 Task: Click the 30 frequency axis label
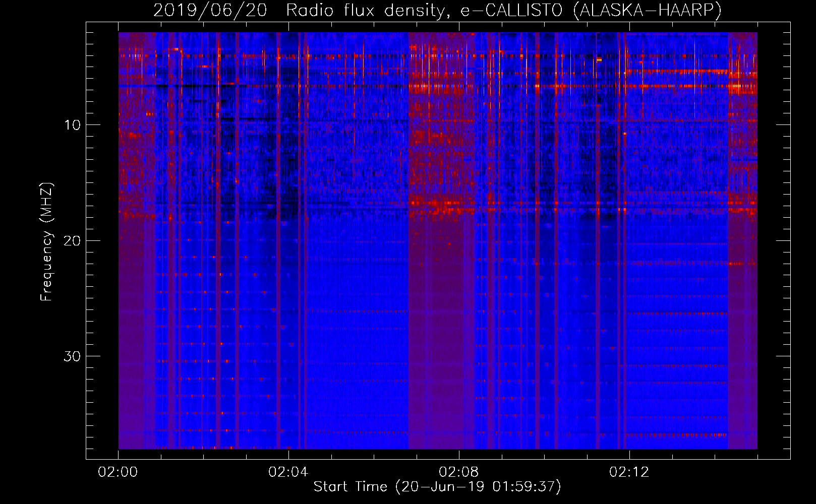pyautogui.click(x=72, y=356)
